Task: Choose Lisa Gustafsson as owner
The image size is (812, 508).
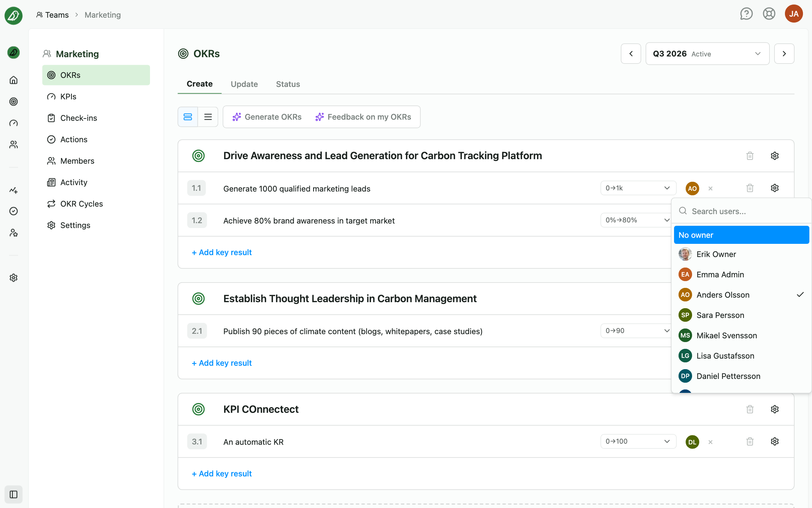Action: tap(741, 356)
